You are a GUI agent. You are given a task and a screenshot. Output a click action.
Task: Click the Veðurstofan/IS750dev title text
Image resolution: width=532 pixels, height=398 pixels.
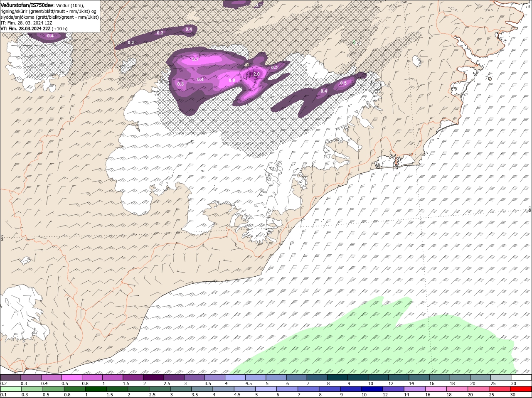[x=27, y=5]
